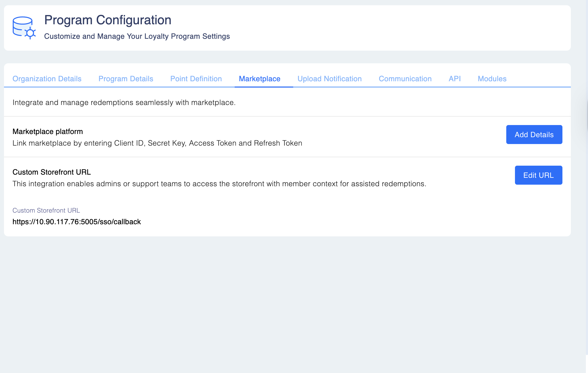Click the assisted redemptions description text
The width and height of the screenshot is (588, 373).
click(x=219, y=184)
